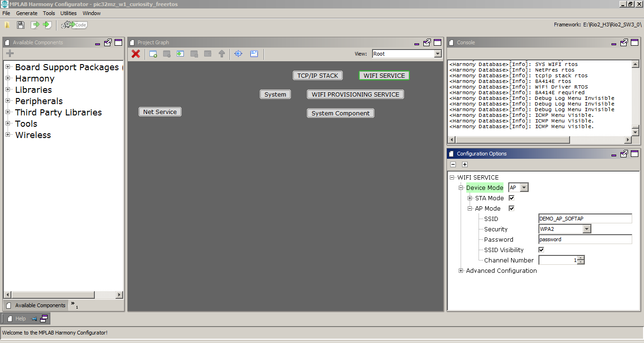
Task: Click the fit-to-view icon in Project Graph
Action: coord(239,54)
